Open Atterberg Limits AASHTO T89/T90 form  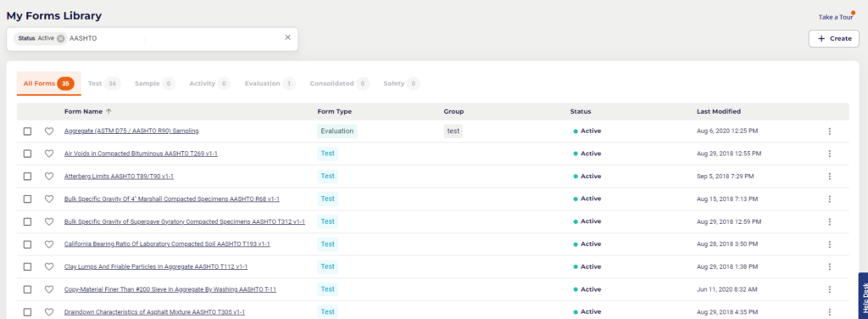[x=119, y=176]
